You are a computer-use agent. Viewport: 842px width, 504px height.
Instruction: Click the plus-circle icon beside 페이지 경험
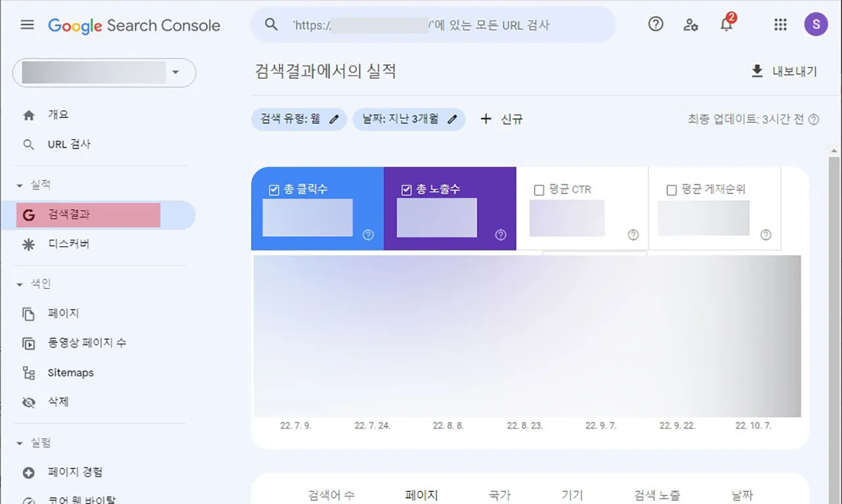pos(29,472)
